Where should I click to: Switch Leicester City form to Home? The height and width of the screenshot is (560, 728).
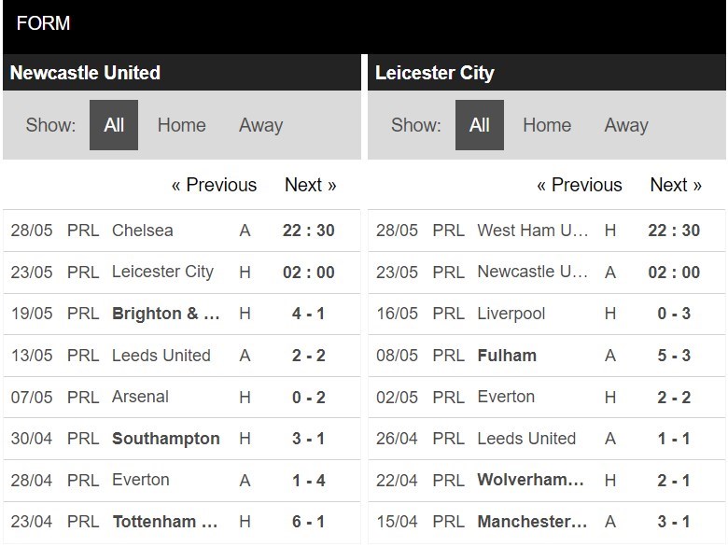coord(547,125)
